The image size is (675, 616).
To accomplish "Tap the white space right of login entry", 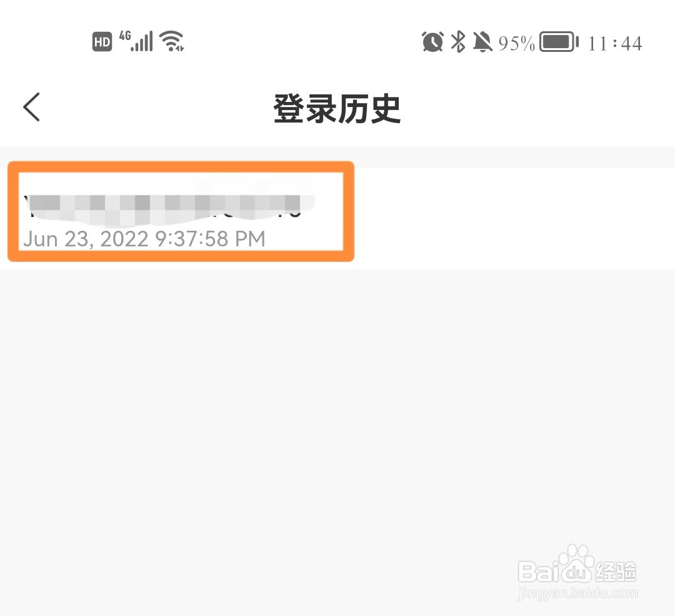I will click(514, 219).
